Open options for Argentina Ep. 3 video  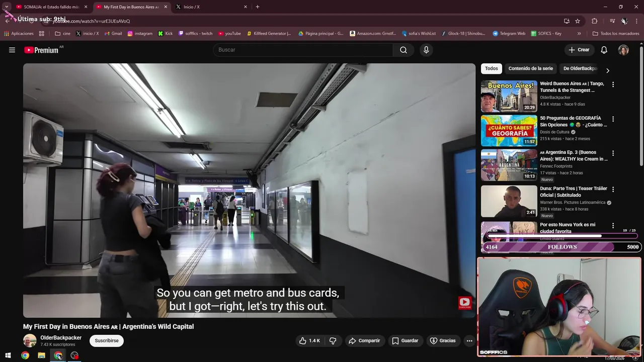pyautogui.click(x=613, y=153)
